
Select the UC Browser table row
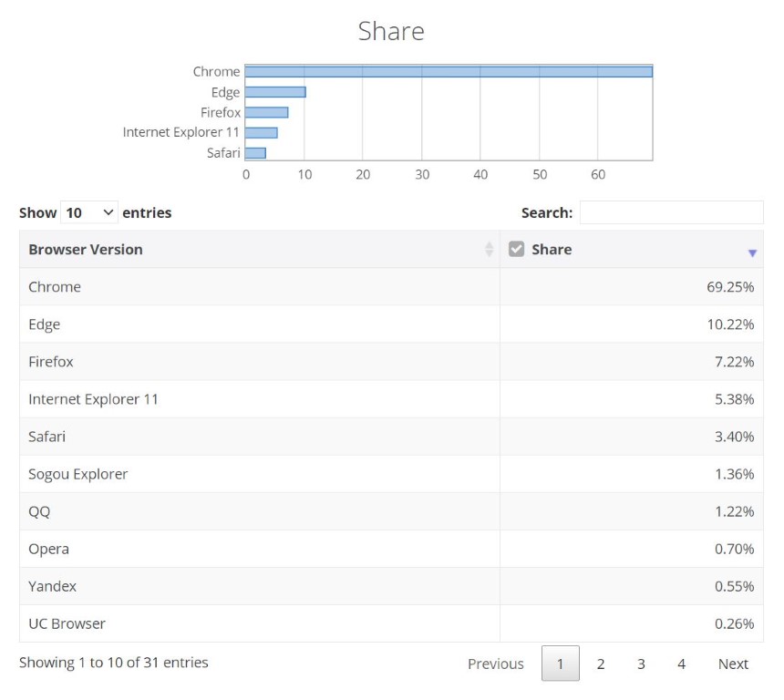tap(391, 623)
